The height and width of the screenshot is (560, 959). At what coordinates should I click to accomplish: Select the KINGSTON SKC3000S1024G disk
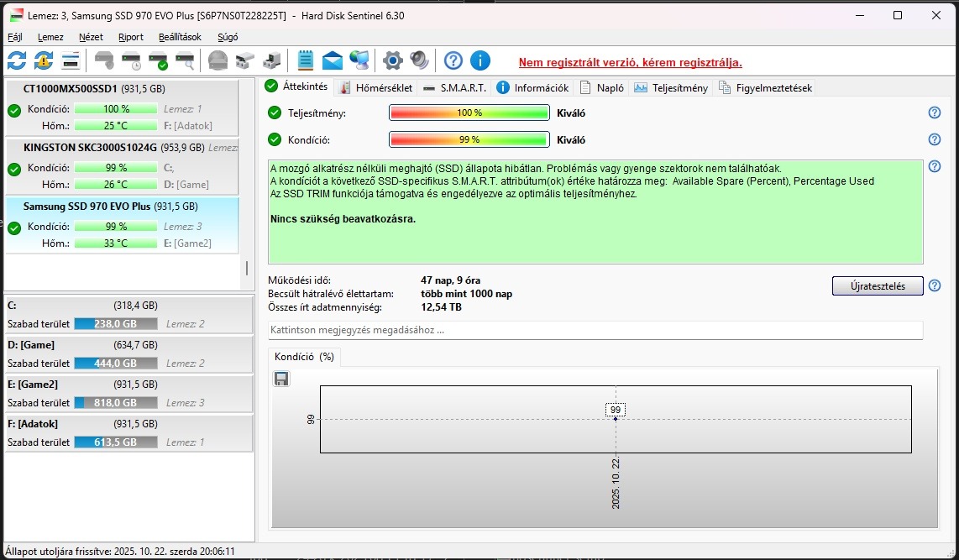[122, 165]
